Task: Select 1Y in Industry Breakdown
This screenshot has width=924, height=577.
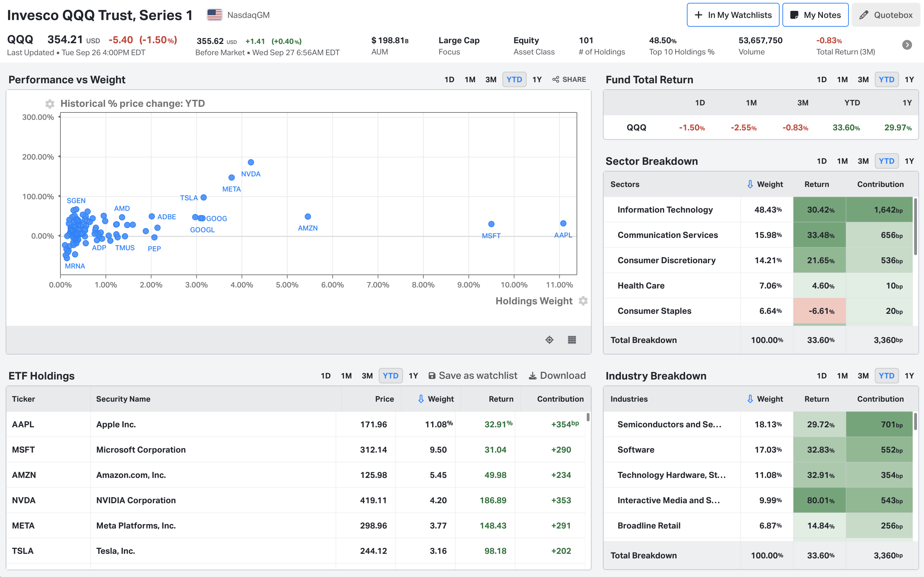Action: 910,376
